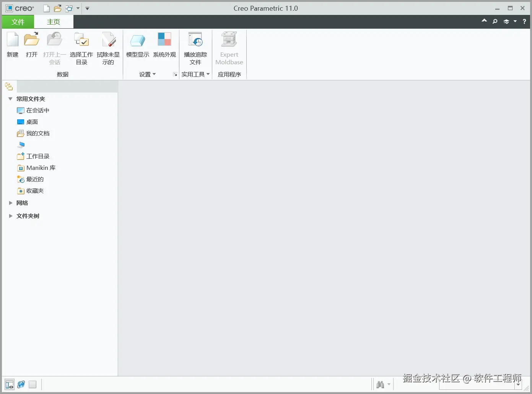This screenshot has height=394, width=532.
Task: Select 桌面 desktop folder
Action: (28, 122)
